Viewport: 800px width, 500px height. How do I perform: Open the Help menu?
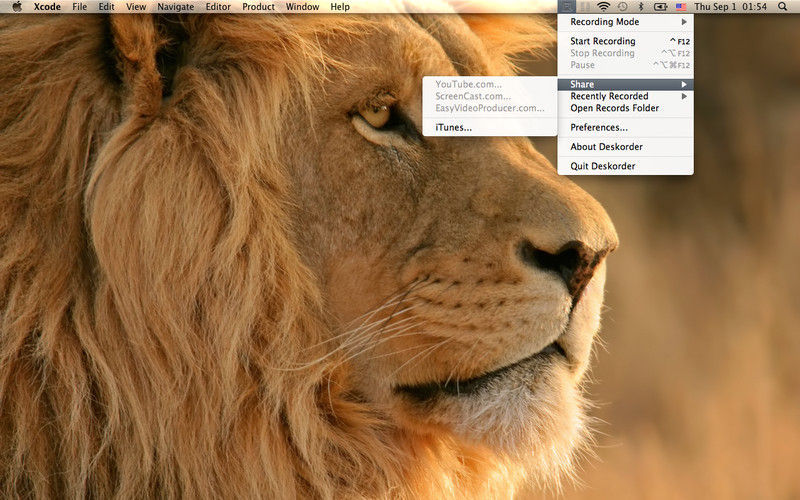340,7
